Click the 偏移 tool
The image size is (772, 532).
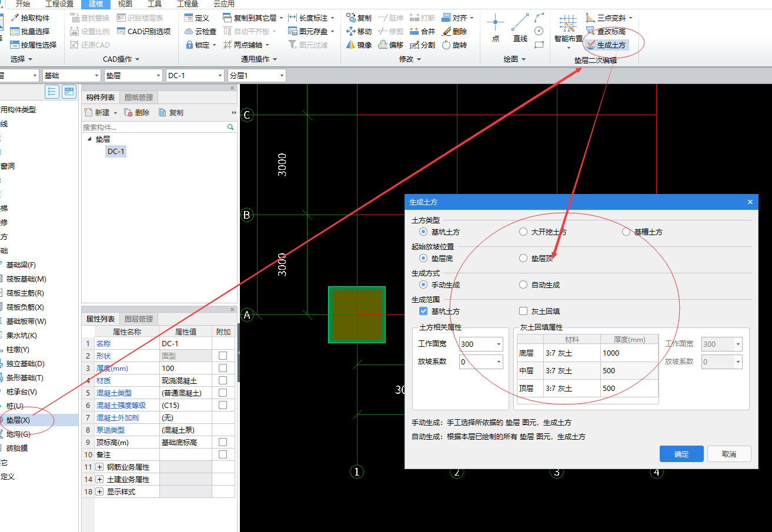pos(390,45)
